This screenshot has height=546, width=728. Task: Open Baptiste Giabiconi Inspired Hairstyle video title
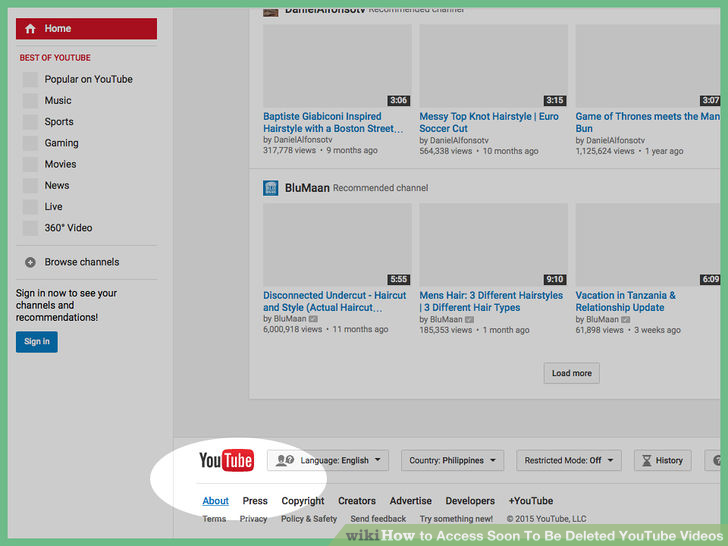tap(333, 123)
